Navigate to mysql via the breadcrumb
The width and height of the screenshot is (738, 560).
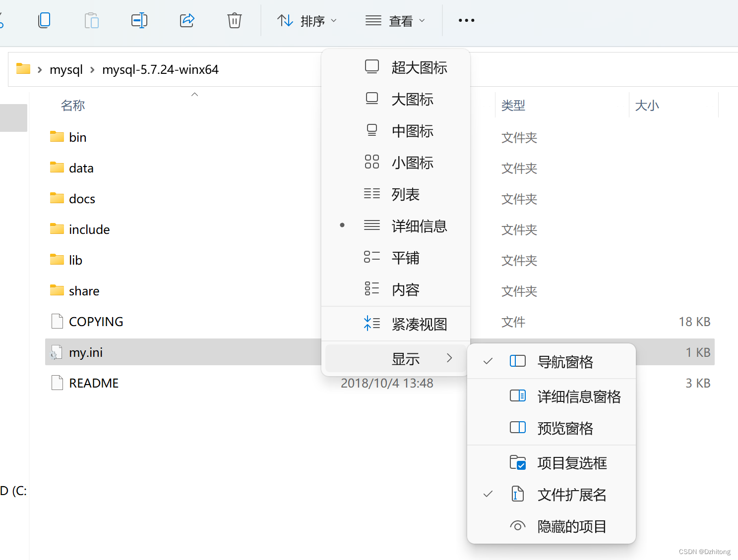[x=66, y=69]
